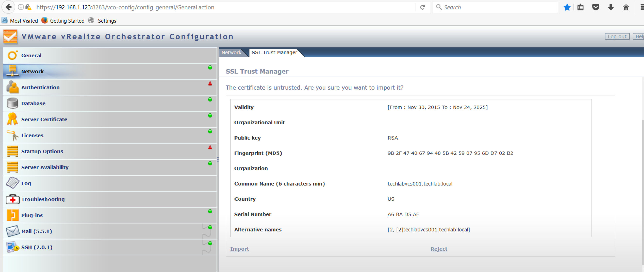Open the Server Certificate menu item
Viewport: 644px width, 272px height.
[110, 119]
